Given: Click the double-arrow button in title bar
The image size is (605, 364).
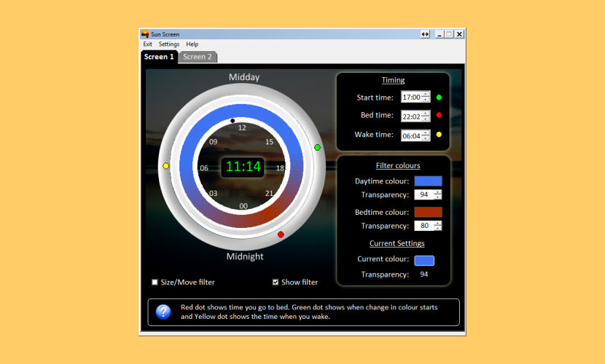Looking at the screenshot, I should 425,34.
